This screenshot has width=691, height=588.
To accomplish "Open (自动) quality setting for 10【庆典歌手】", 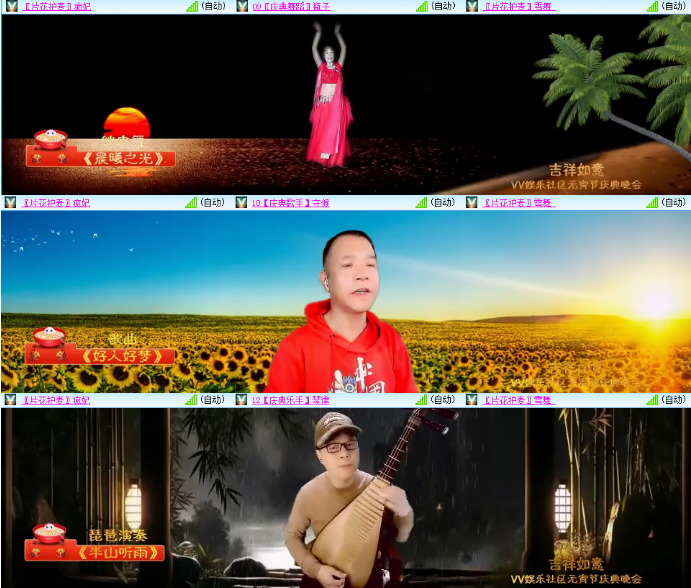I will click(442, 203).
